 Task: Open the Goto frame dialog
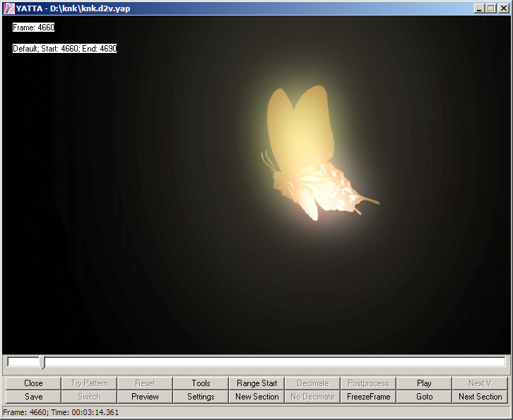click(425, 397)
